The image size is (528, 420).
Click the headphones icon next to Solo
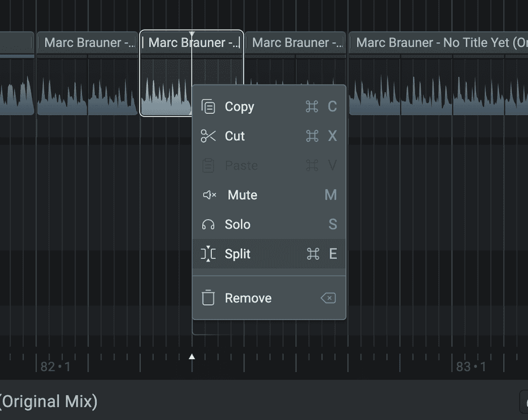point(209,224)
